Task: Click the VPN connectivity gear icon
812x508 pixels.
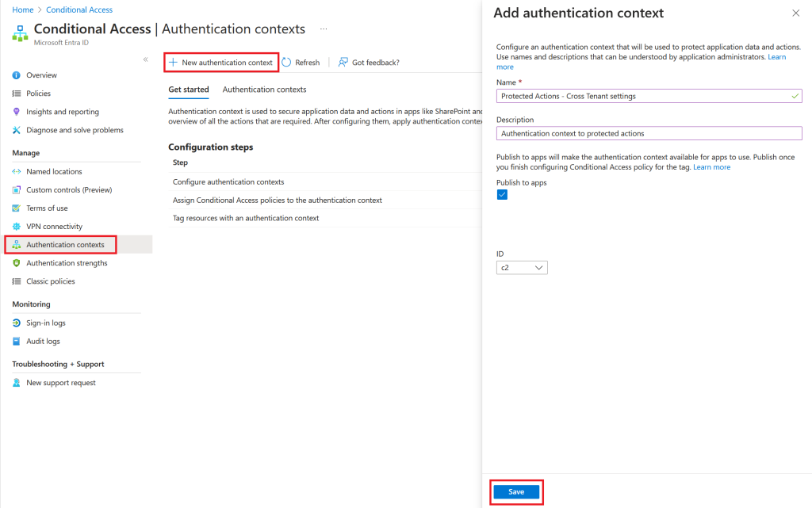Action: tap(17, 227)
